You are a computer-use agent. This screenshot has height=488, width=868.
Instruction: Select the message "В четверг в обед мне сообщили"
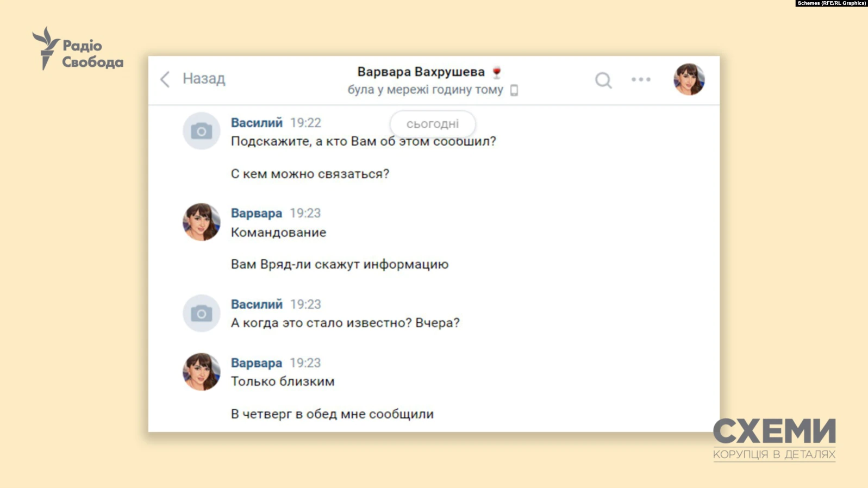pyautogui.click(x=332, y=414)
